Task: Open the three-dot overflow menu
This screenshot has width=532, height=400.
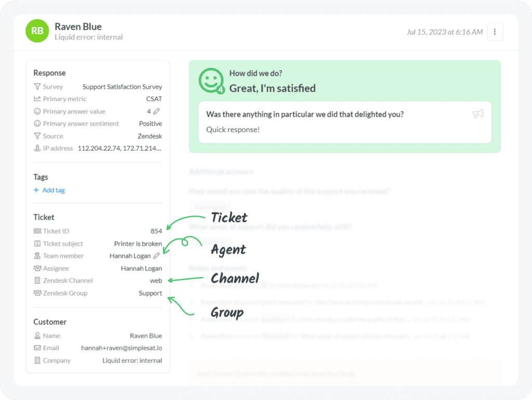Action: point(495,31)
